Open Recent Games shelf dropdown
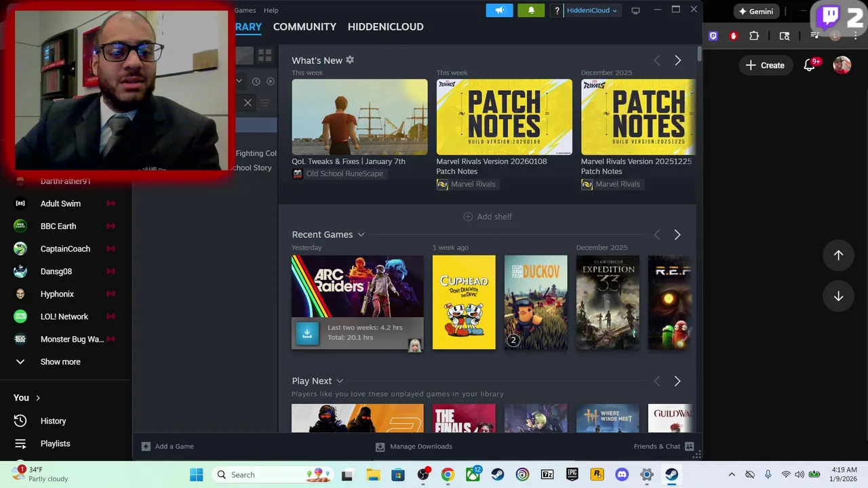The height and width of the screenshot is (488, 868). 361,235
